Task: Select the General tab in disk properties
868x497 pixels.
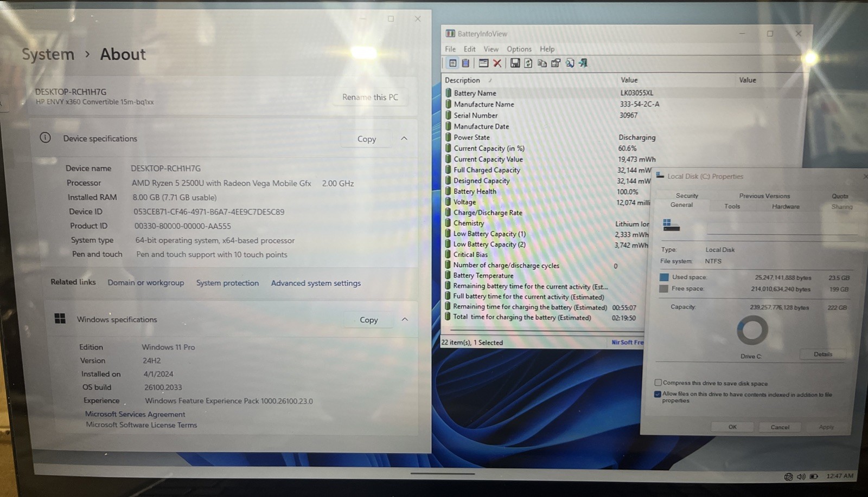Action: [681, 205]
